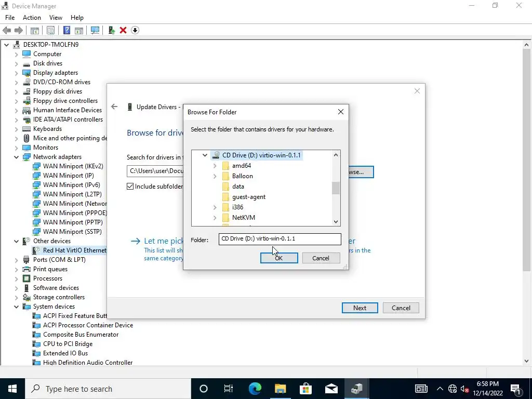Open Mail app from taskbar

pos(331,389)
